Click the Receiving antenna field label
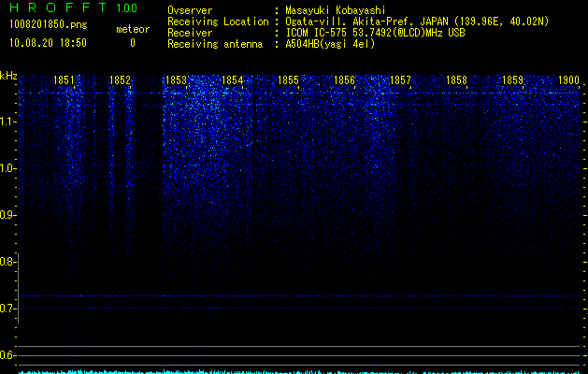The height and width of the screenshot is (374, 588). [215, 44]
